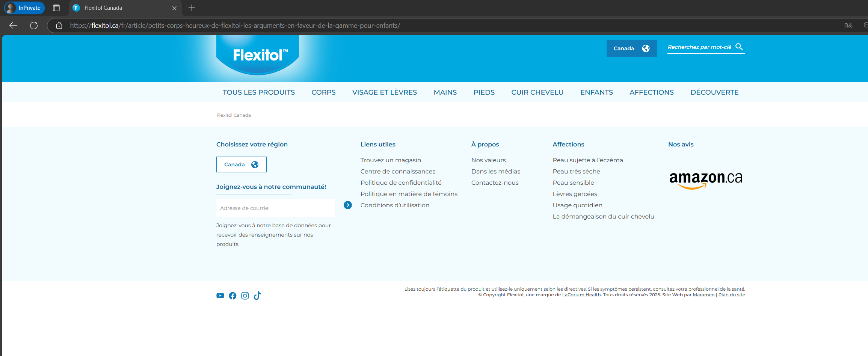Viewport: 868px width, 356px height.
Task: Close the Flexitol Canada tab
Action: 174,8
